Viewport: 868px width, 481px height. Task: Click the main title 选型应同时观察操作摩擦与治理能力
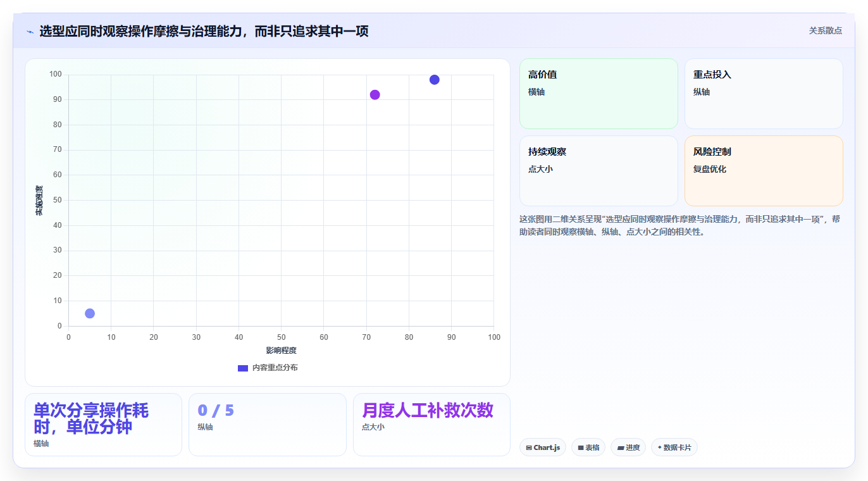tap(204, 32)
